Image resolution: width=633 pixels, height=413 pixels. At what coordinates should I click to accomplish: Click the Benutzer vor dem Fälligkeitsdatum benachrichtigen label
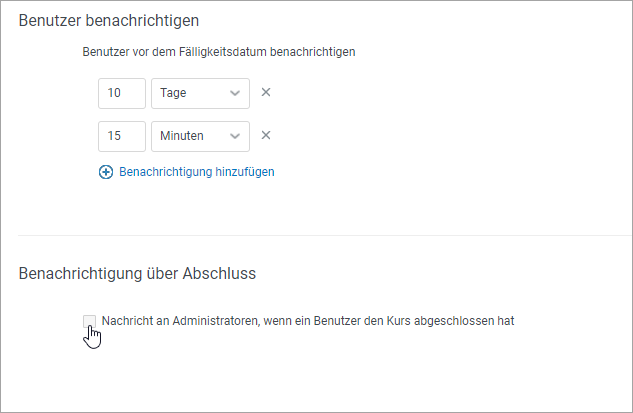[x=219, y=52]
